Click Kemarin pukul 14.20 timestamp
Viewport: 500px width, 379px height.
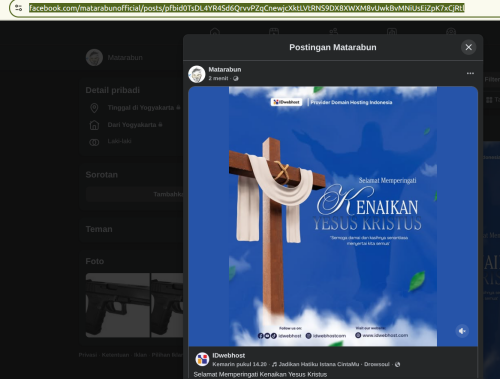point(240,364)
